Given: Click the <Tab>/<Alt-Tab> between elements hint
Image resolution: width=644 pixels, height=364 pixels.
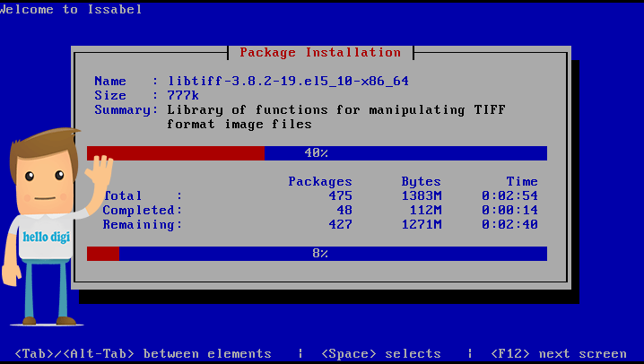Looking at the screenshot, I should coord(143,354).
